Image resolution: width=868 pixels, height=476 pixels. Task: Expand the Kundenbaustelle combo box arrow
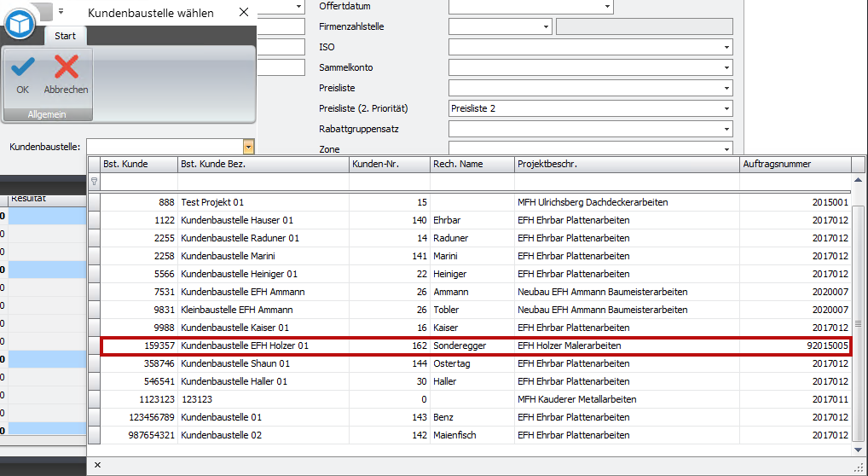point(248,147)
